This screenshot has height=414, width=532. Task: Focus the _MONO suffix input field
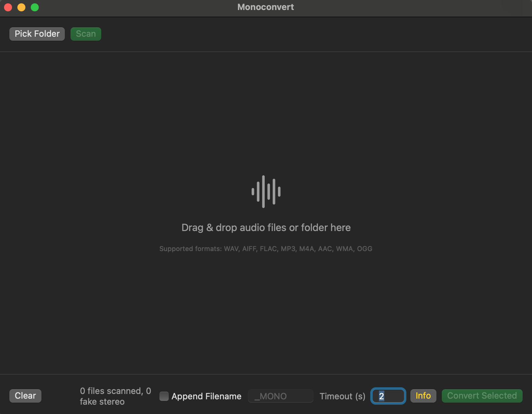point(281,396)
